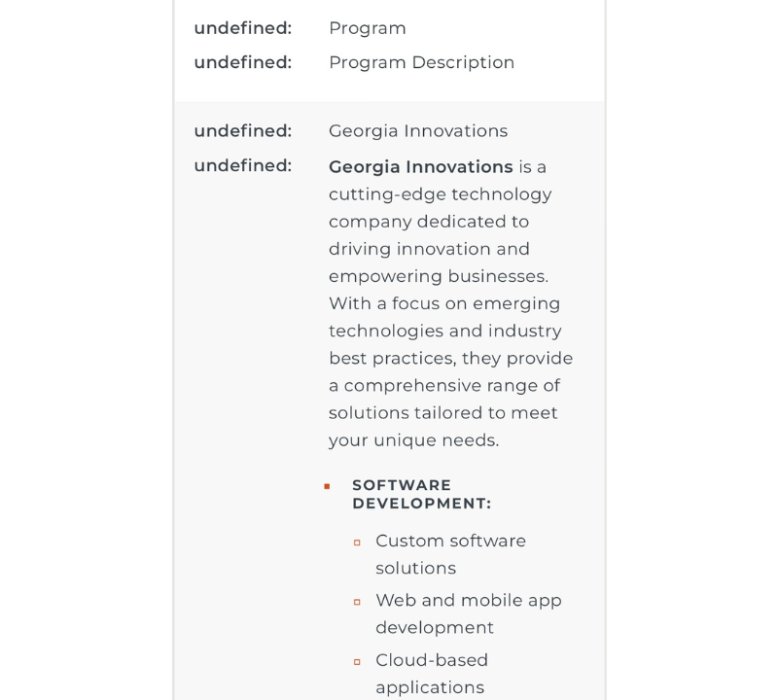Click the phrase cutting-edge technology in the paragraph
Image resolution: width=778 pixels, height=700 pixels.
coord(440,194)
